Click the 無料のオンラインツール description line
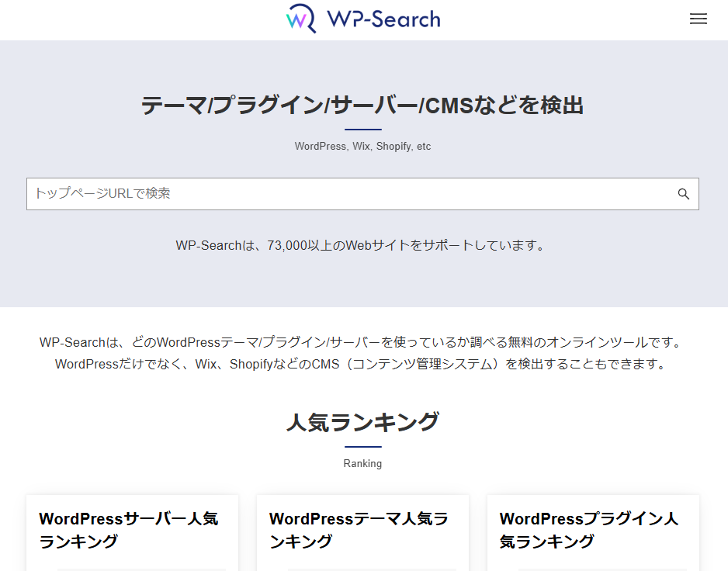This screenshot has height=571, width=728. (x=362, y=342)
